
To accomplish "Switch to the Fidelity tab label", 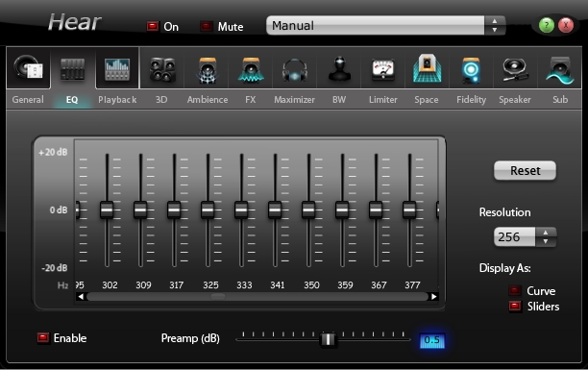I will coord(472,99).
